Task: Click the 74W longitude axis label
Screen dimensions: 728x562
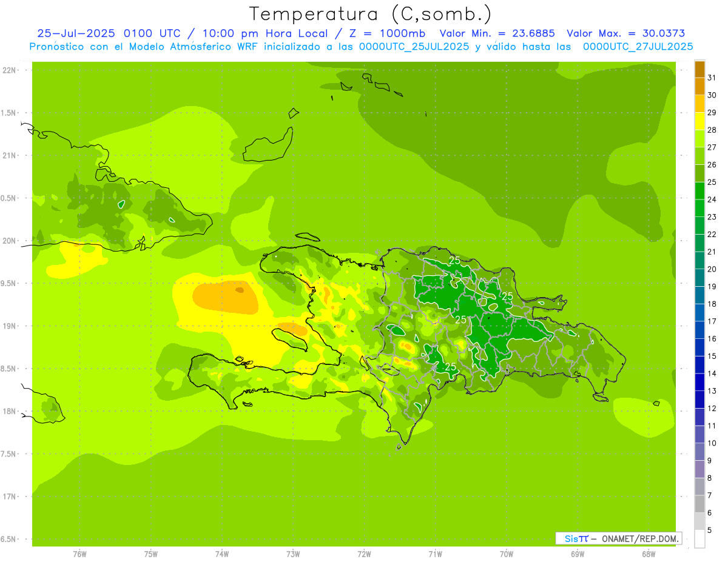Action: tap(221, 554)
